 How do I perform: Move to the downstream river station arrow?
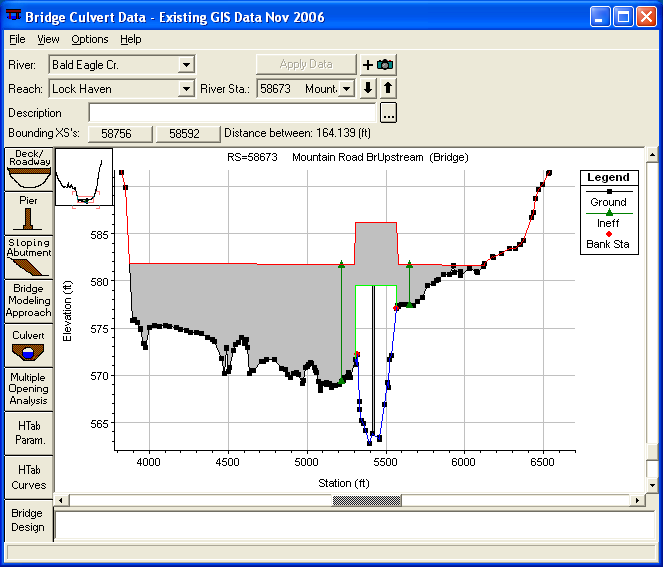pos(368,88)
